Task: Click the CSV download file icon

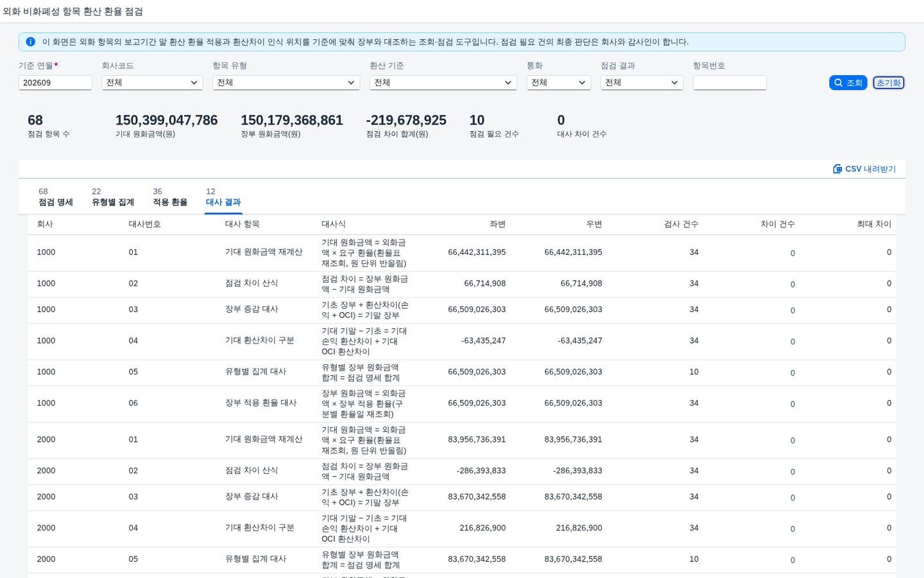Action: (837, 169)
